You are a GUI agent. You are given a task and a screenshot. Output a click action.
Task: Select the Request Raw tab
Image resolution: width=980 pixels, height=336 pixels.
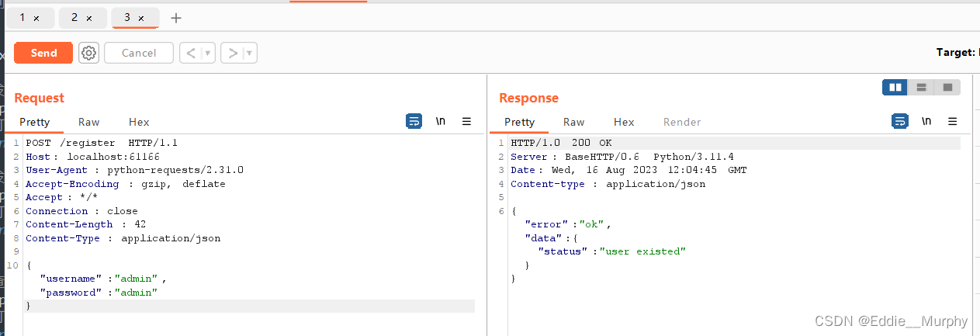click(x=89, y=122)
